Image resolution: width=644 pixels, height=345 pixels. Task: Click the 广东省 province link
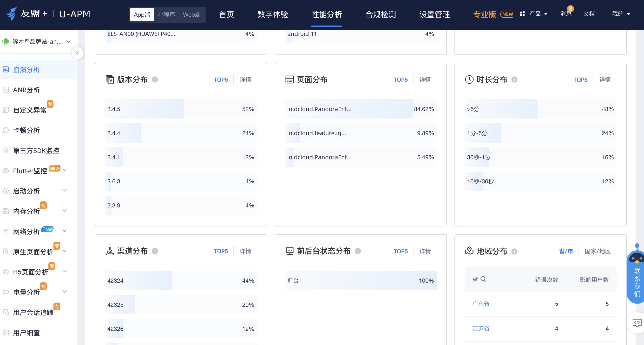(481, 304)
